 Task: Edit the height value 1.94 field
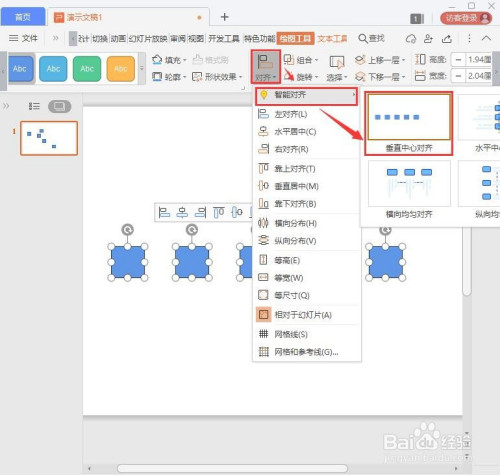tap(479, 60)
